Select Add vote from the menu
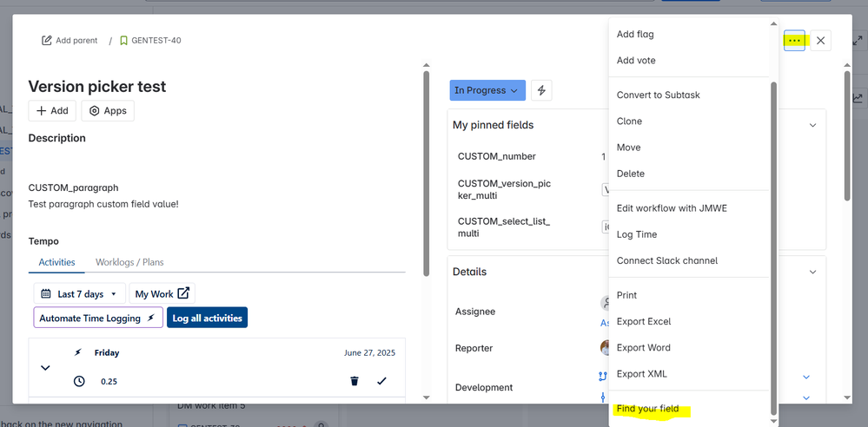 click(689, 60)
